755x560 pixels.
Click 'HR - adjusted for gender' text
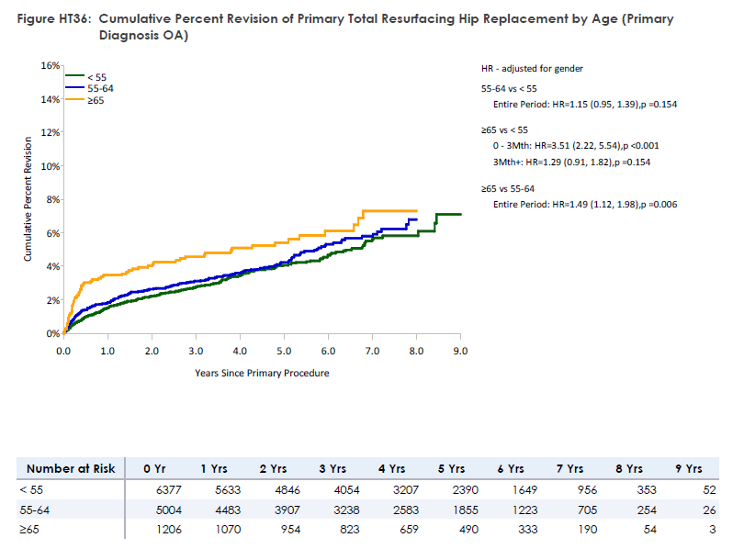click(x=533, y=69)
